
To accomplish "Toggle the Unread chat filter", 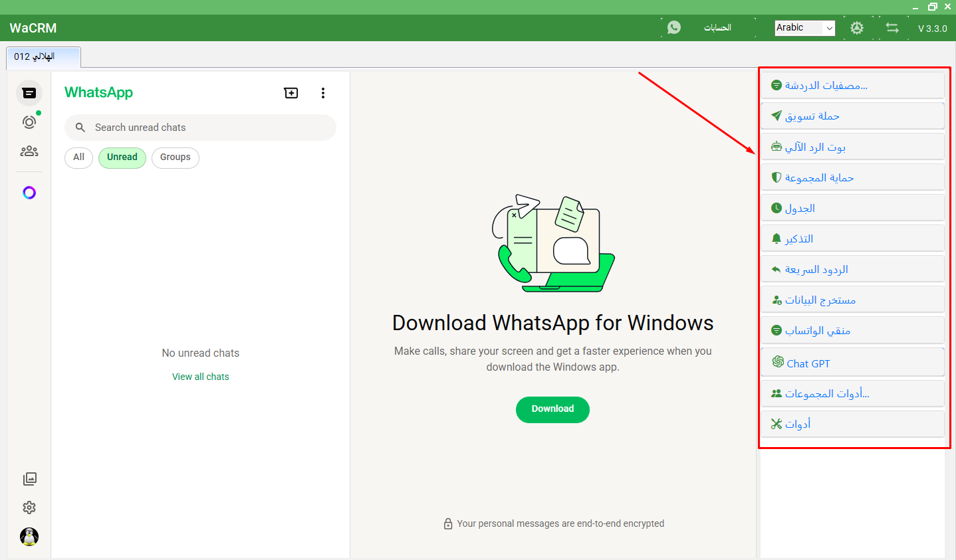I will click(x=122, y=157).
